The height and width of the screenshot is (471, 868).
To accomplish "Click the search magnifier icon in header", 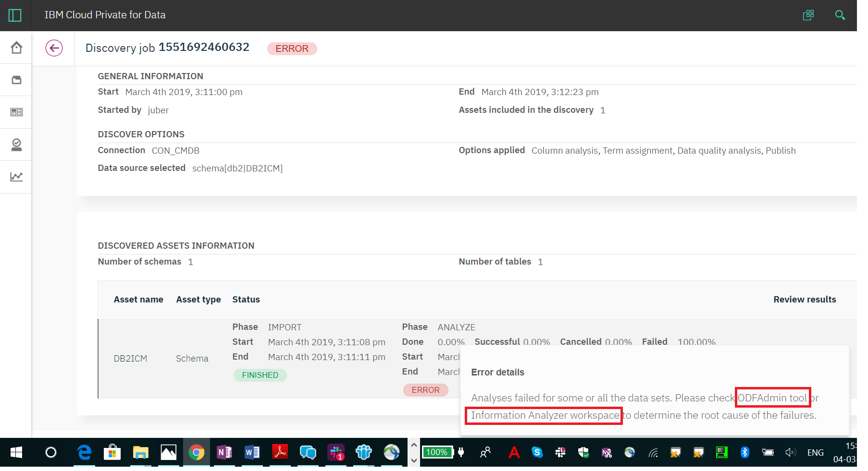I will [x=840, y=15].
